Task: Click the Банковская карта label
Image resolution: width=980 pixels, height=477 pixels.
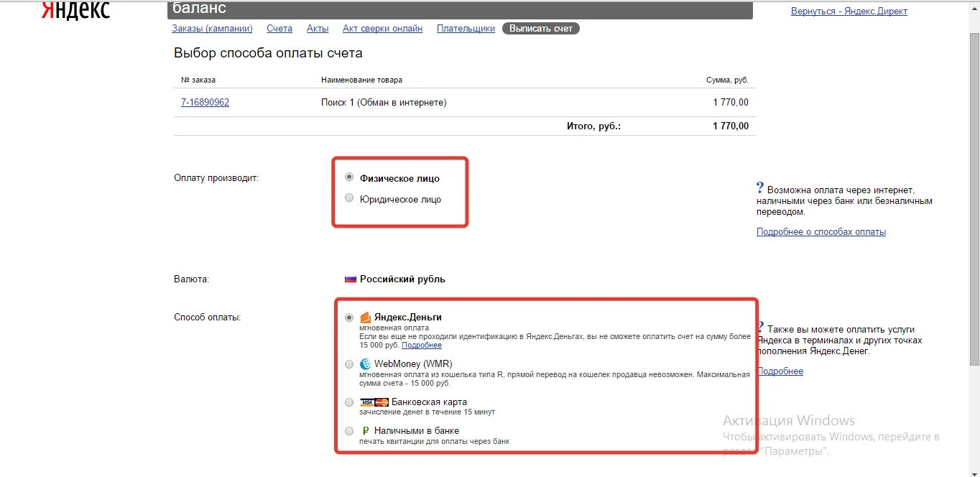Action: (429, 402)
